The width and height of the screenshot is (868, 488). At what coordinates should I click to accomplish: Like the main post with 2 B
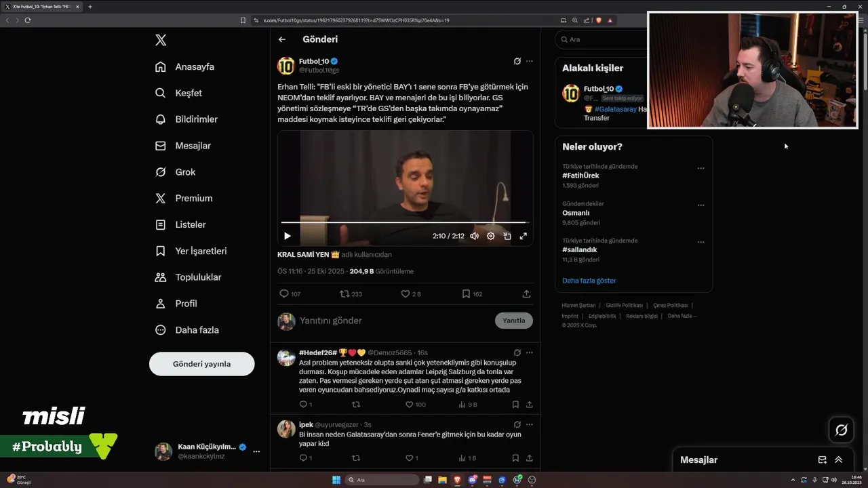(411, 294)
